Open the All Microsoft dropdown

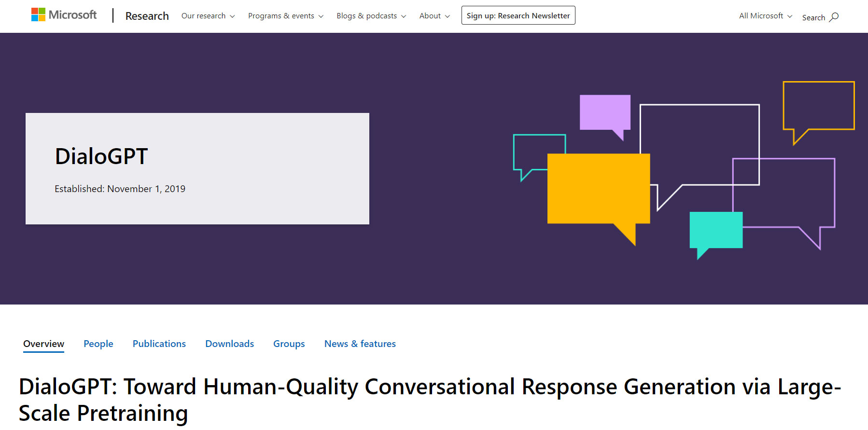click(x=766, y=16)
